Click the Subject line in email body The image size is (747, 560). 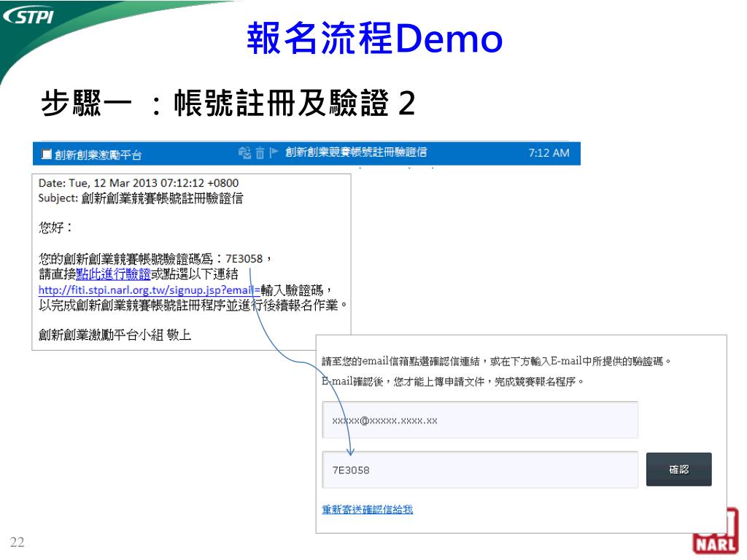point(141,198)
